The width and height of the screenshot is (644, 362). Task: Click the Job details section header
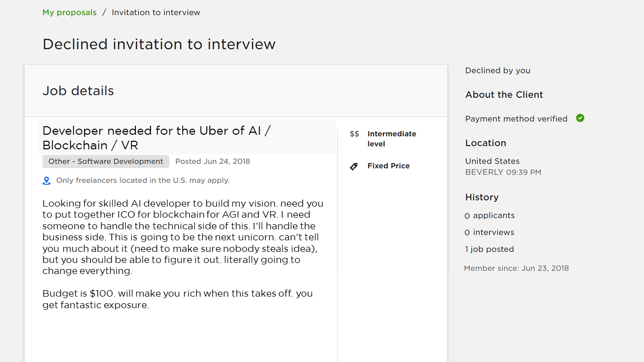(78, 91)
